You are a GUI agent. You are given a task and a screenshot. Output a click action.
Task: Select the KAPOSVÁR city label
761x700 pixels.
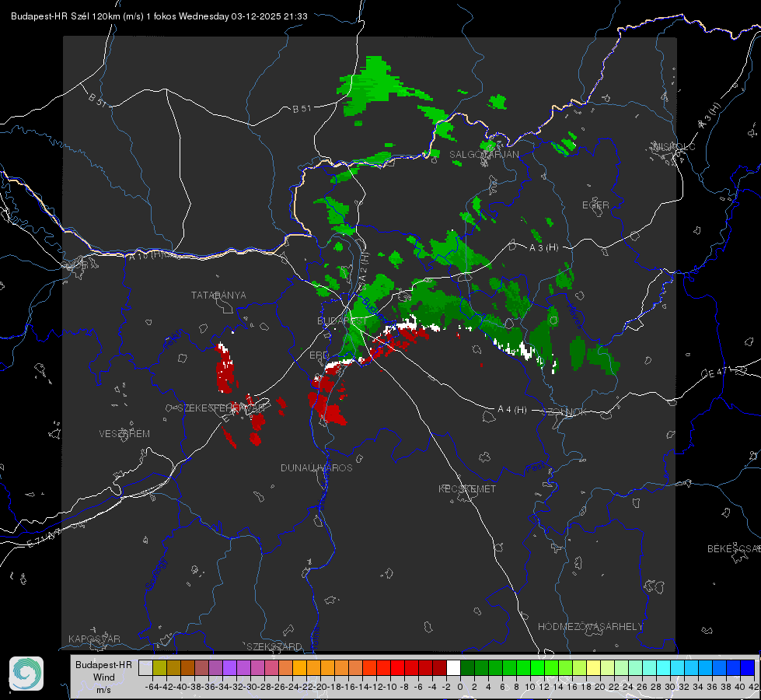point(94,639)
